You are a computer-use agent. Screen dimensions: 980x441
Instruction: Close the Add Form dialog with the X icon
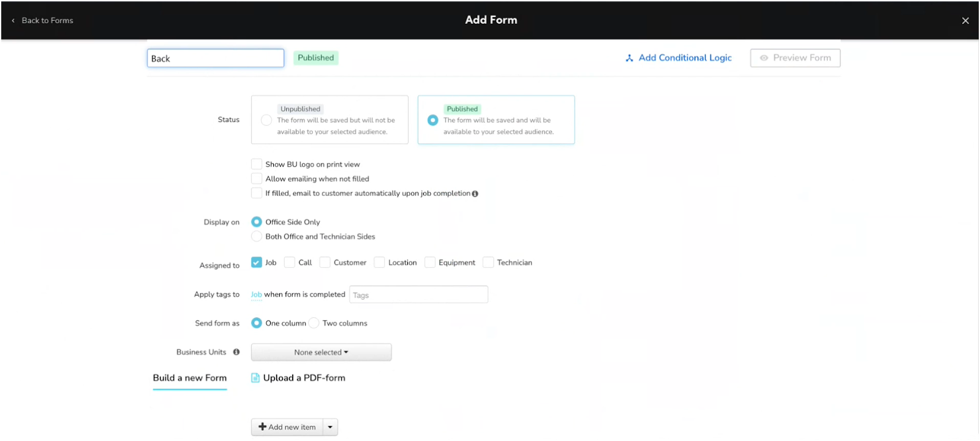click(965, 21)
